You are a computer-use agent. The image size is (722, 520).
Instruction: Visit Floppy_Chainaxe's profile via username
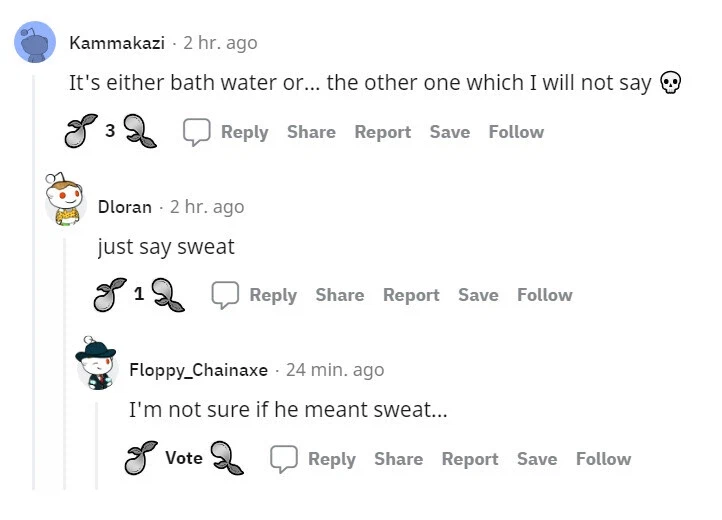198,370
